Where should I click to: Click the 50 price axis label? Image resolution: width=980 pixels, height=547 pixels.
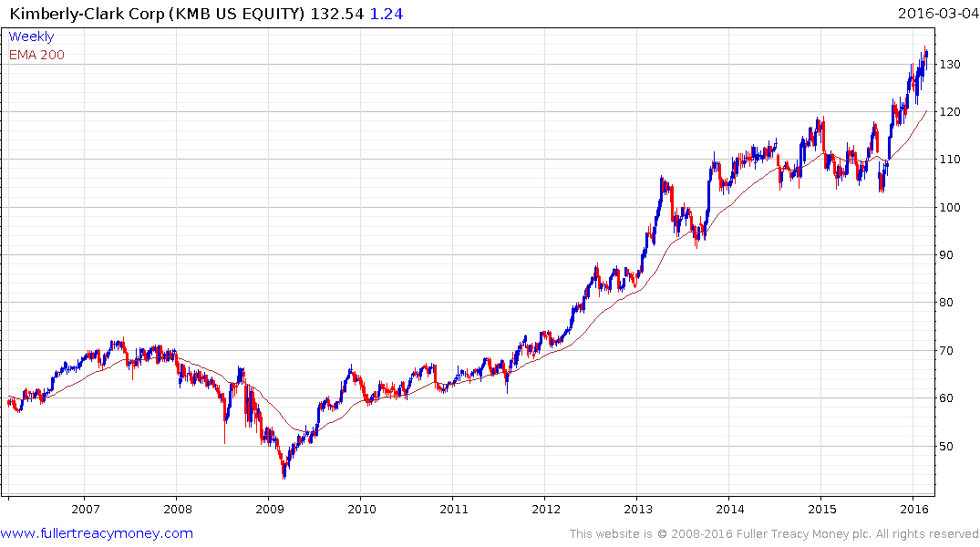[947, 447]
